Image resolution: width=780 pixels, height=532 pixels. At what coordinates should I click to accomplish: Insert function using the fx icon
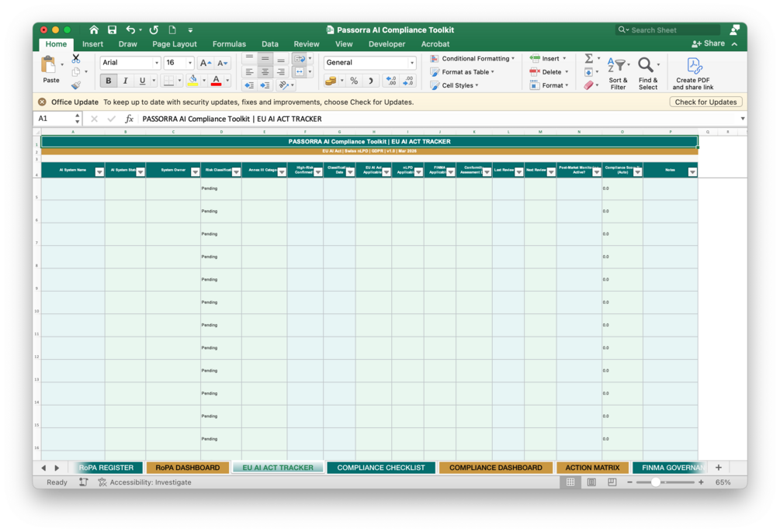(x=129, y=119)
